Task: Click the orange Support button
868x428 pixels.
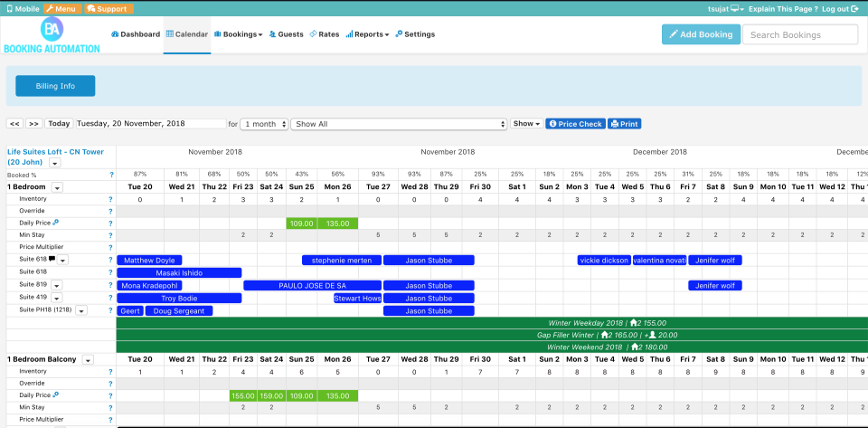Action: (108, 9)
